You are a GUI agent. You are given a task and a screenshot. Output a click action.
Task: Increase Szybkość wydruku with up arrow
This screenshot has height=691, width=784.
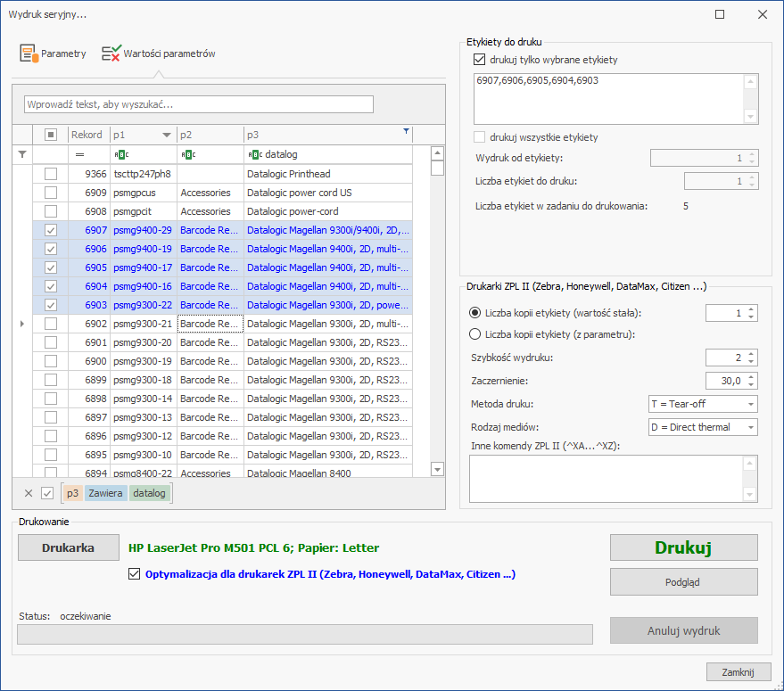point(751,353)
